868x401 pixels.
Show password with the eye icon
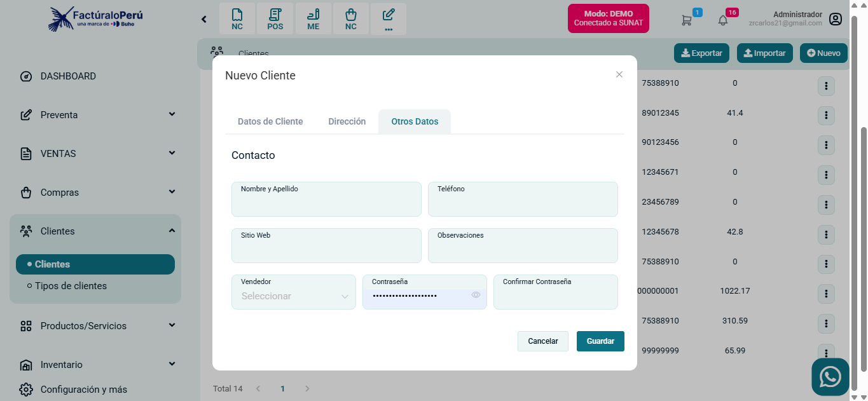click(x=476, y=295)
